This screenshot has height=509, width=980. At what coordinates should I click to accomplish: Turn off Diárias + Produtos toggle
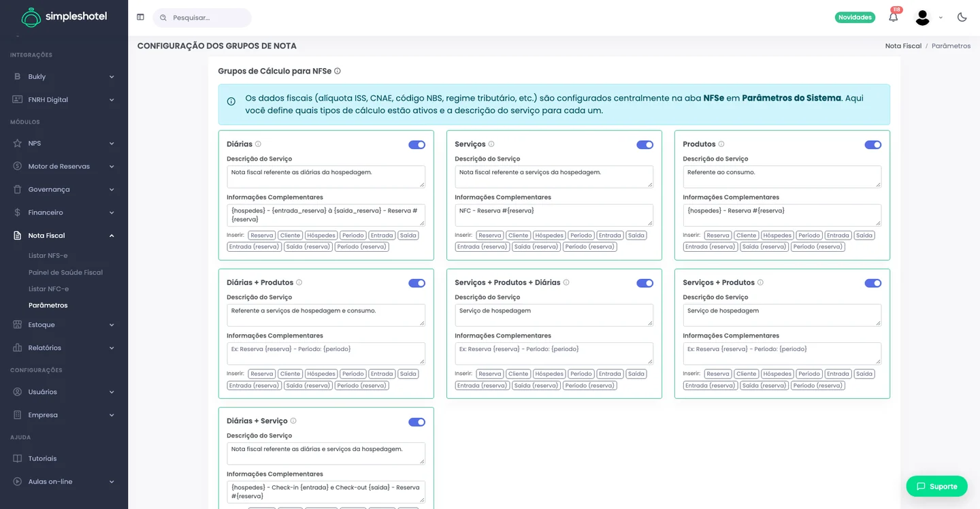click(416, 283)
